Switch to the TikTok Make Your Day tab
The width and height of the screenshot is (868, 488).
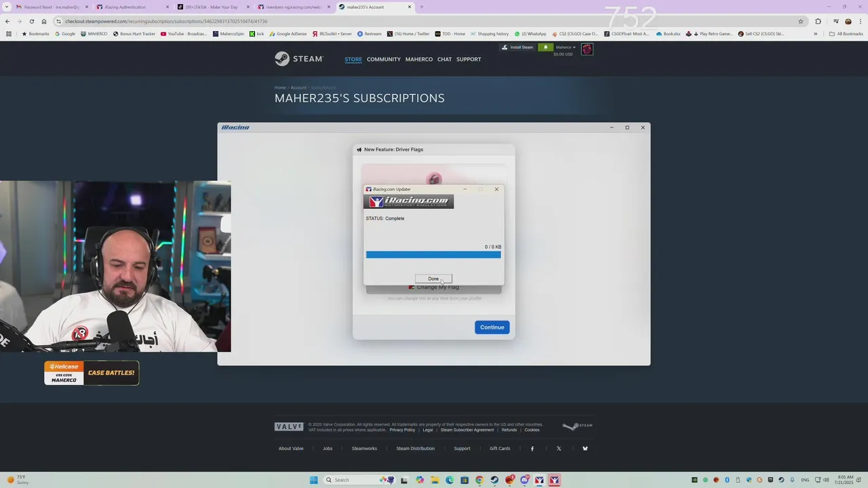coord(212,7)
